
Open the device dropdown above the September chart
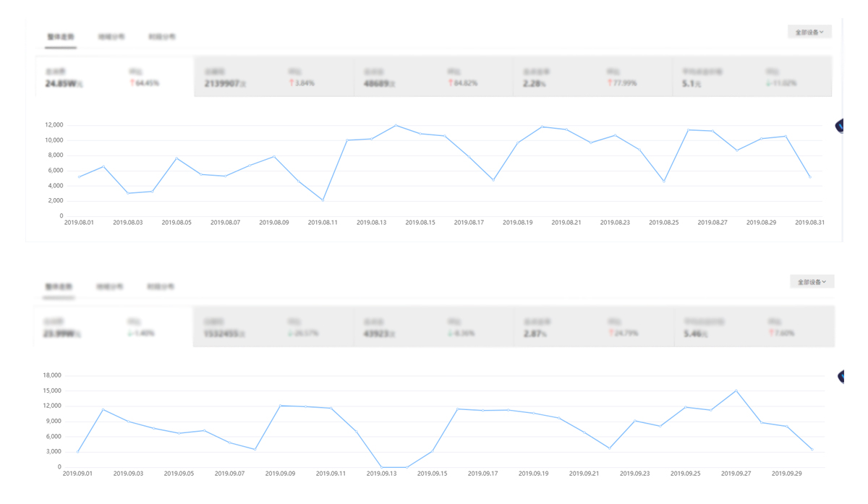point(812,282)
